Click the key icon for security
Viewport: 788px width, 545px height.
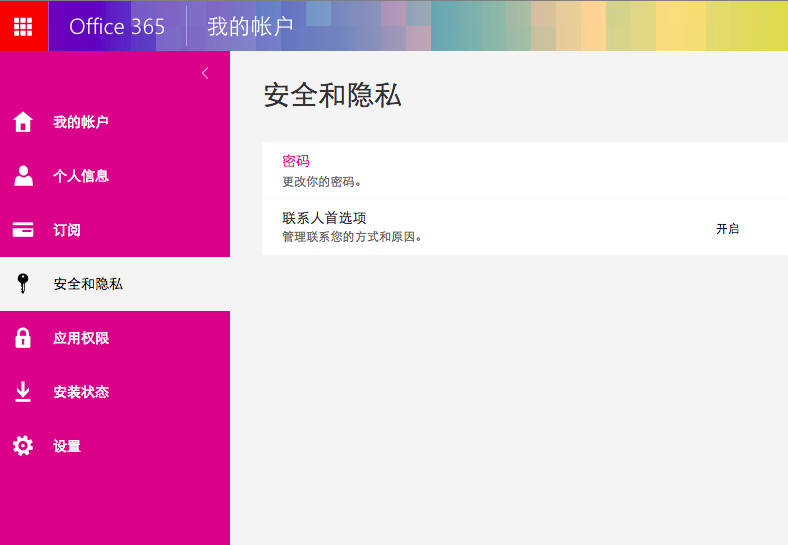click(x=23, y=284)
